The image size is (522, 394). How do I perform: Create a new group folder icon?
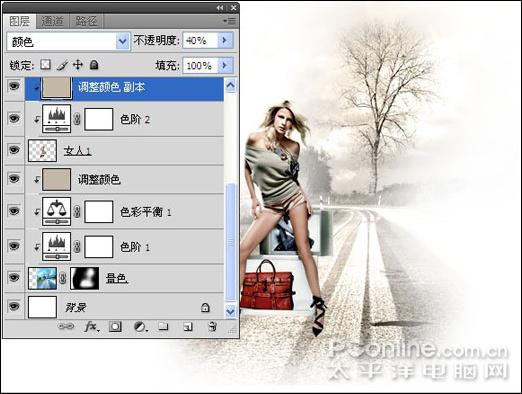(163, 326)
